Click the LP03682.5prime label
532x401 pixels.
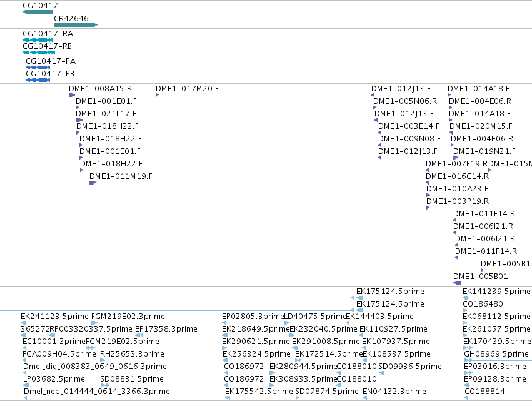[x=54, y=379]
